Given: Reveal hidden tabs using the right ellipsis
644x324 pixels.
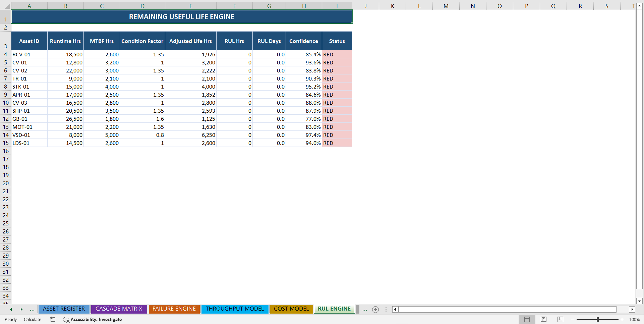Looking at the screenshot, I should tap(365, 309).
